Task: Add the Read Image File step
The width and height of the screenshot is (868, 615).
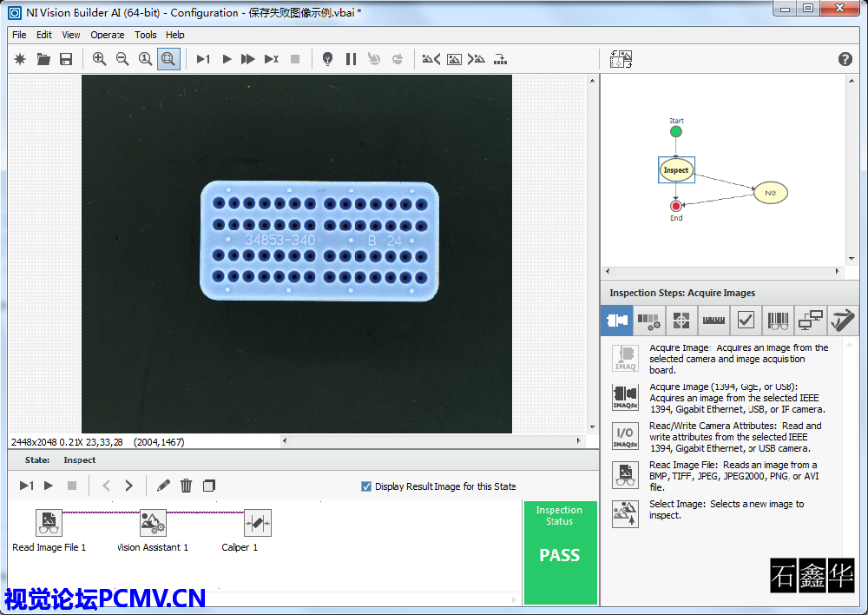Action: click(625, 475)
